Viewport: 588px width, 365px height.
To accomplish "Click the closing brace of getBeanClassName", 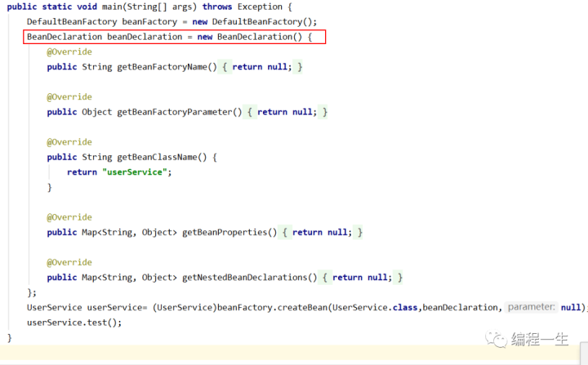I will point(50,187).
